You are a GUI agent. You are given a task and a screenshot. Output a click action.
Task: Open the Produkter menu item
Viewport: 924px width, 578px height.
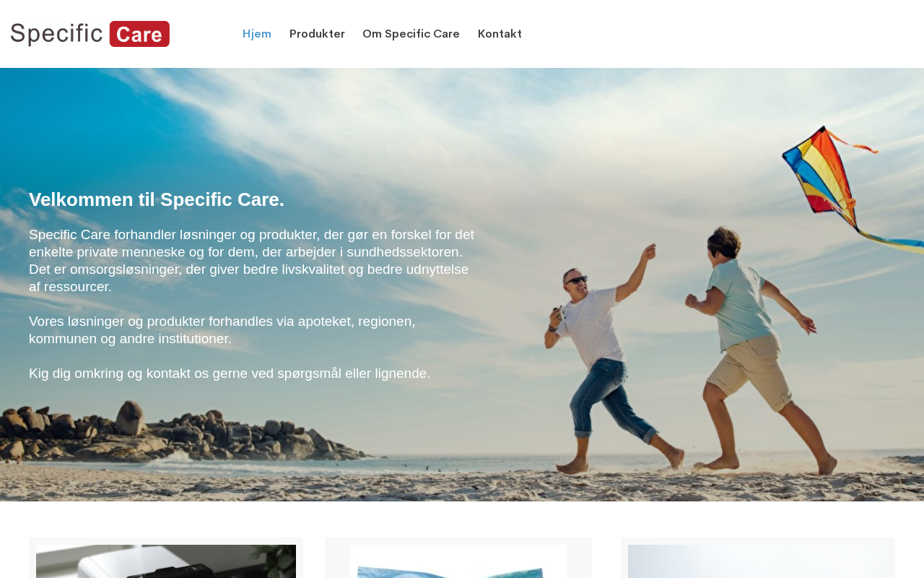(317, 34)
